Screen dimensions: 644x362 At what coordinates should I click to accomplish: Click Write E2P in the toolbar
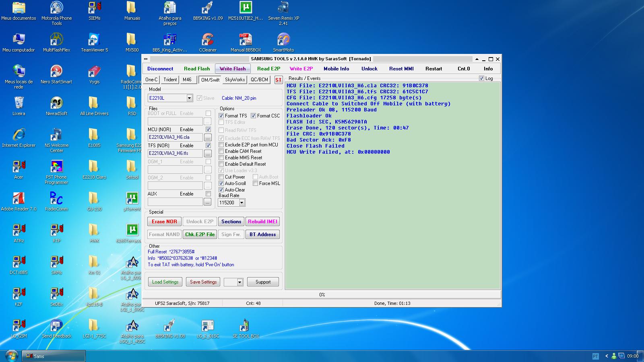[x=301, y=69]
